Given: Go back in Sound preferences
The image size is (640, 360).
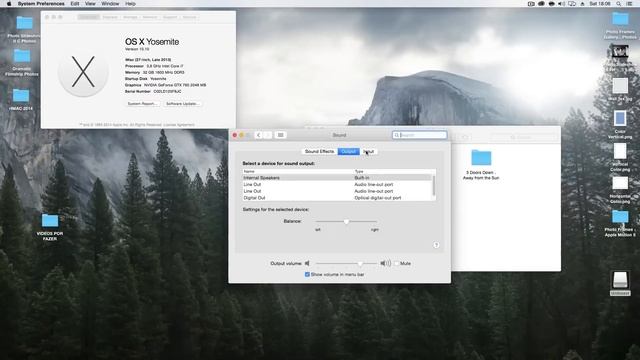Looking at the screenshot, I should click(x=258, y=135).
